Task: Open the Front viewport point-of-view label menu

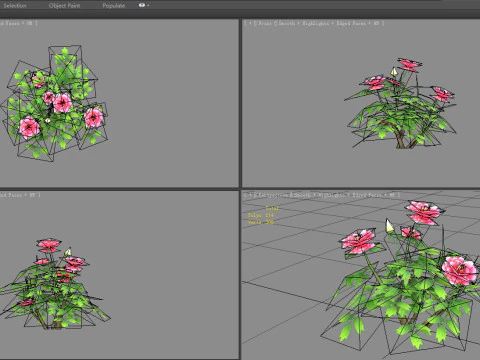Action: [264, 23]
